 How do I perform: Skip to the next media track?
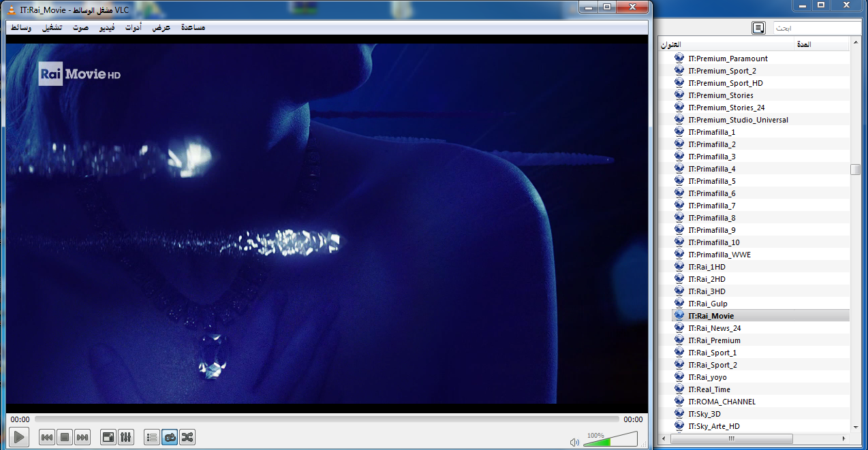(82, 437)
